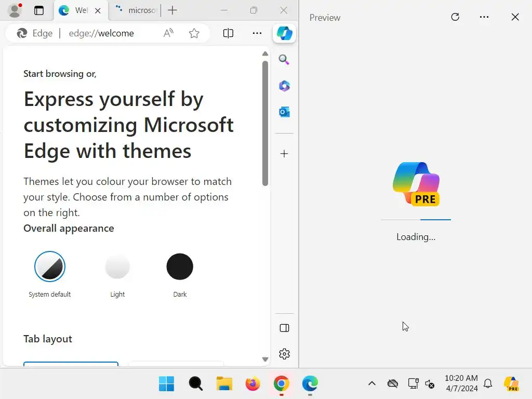Launch Google Chrome from taskbar
The height and width of the screenshot is (399, 532).
[x=281, y=384]
